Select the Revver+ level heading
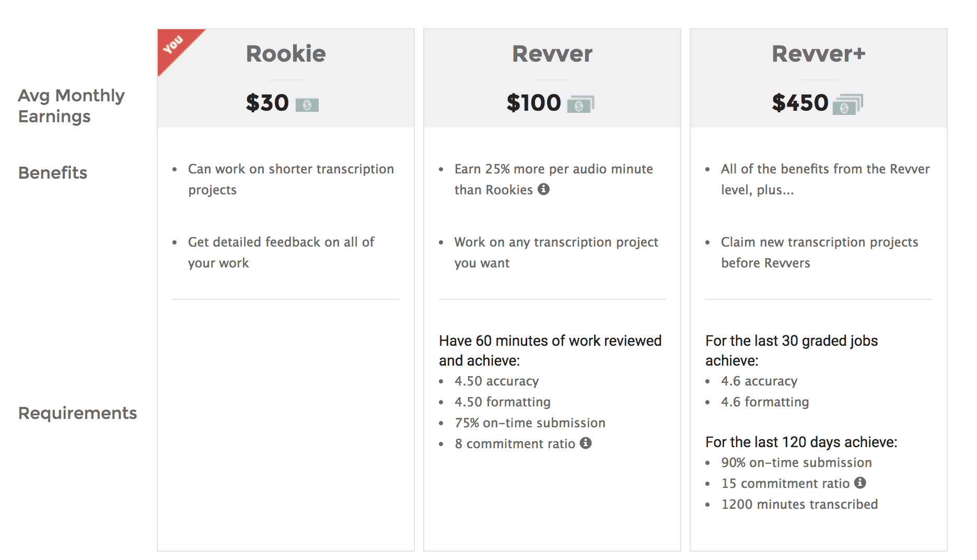977x560 pixels. coord(818,54)
